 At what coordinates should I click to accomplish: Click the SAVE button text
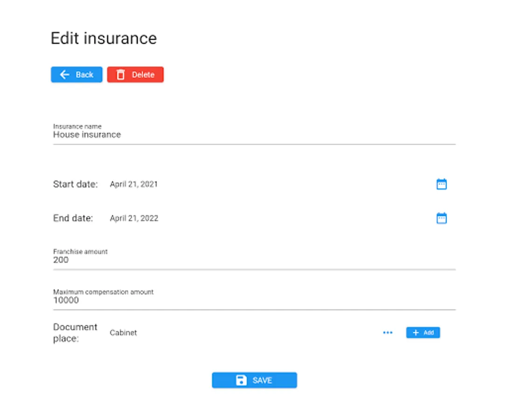point(262,380)
